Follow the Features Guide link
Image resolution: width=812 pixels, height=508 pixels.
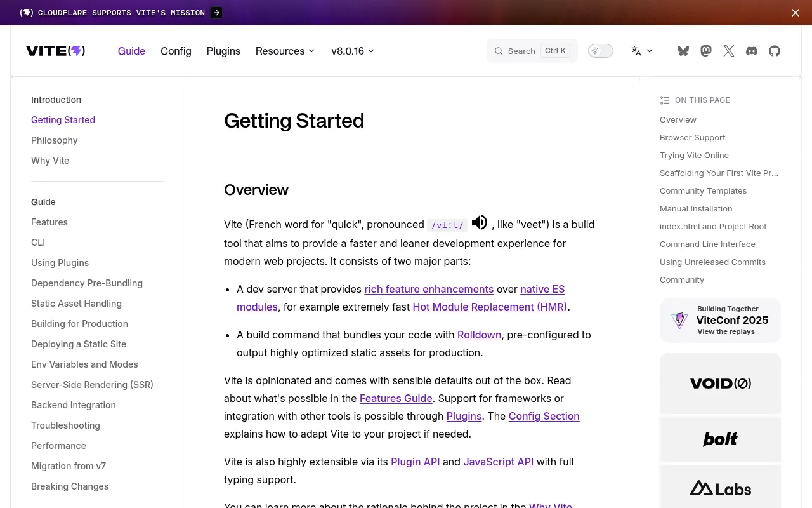[396, 398]
